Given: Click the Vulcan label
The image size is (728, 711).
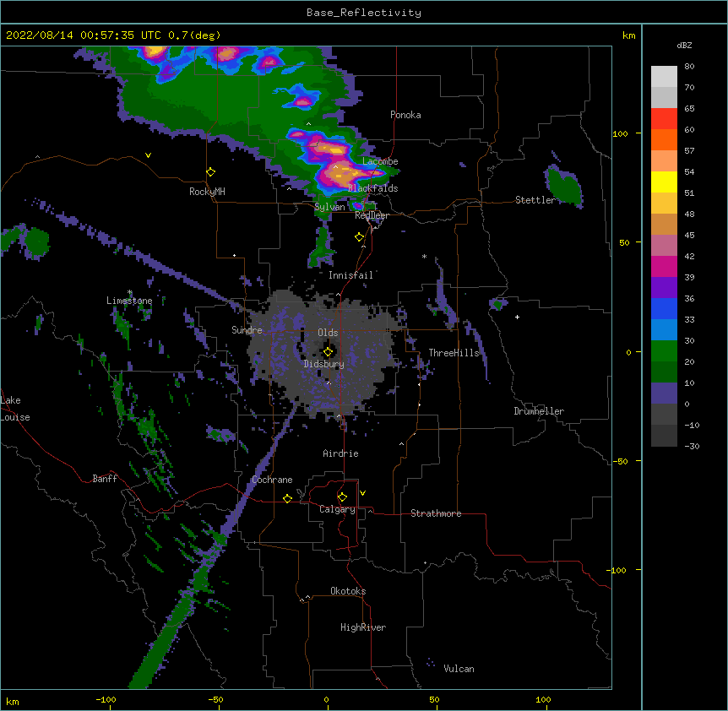Looking at the screenshot, I should [x=459, y=669].
